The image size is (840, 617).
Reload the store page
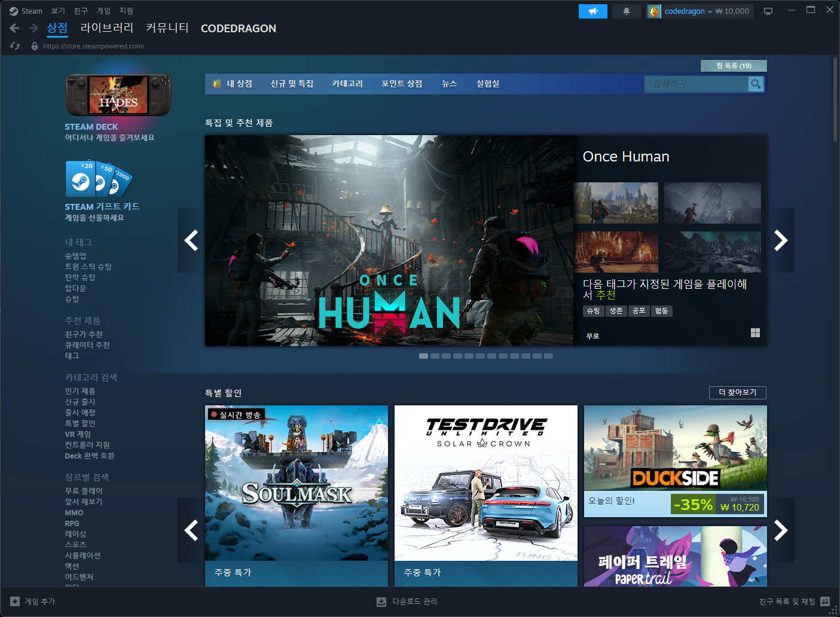point(16,46)
